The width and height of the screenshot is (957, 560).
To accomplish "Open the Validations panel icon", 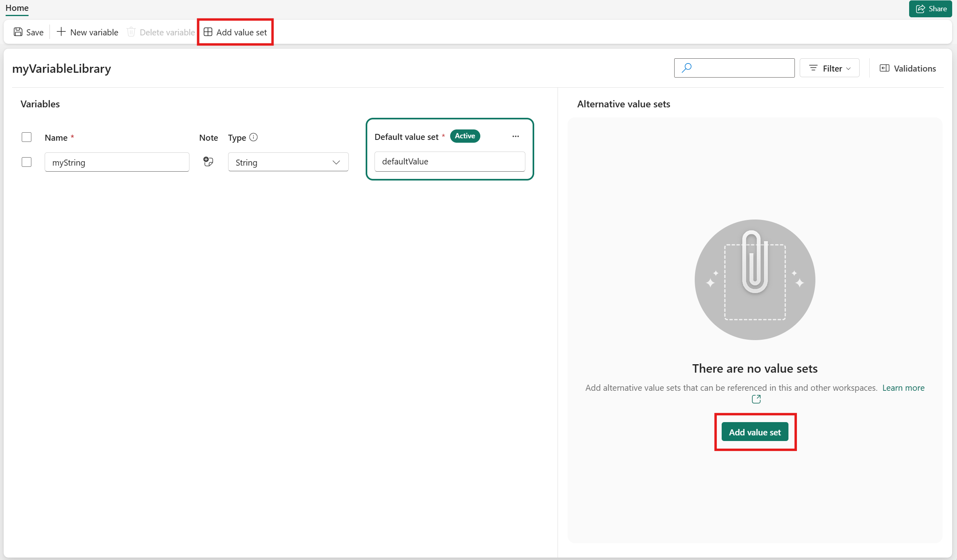I will tap(885, 68).
